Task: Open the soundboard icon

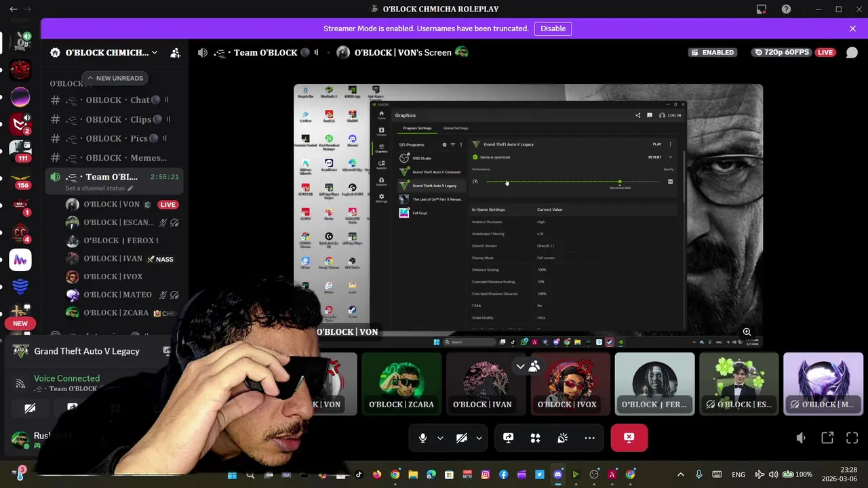Action: (562, 438)
